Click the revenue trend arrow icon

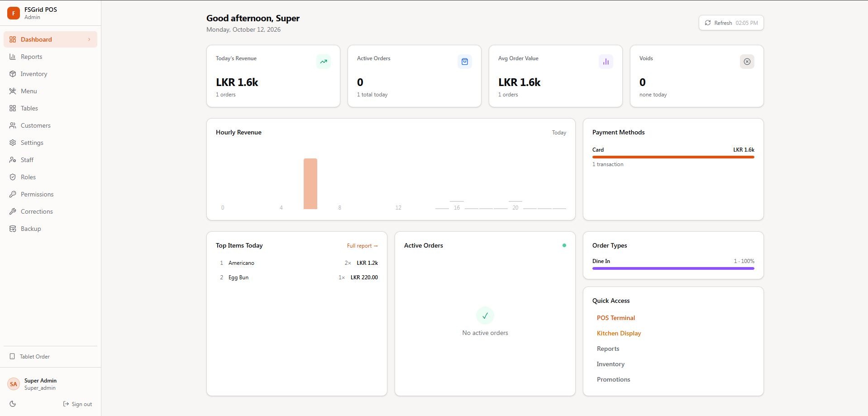point(324,62)
